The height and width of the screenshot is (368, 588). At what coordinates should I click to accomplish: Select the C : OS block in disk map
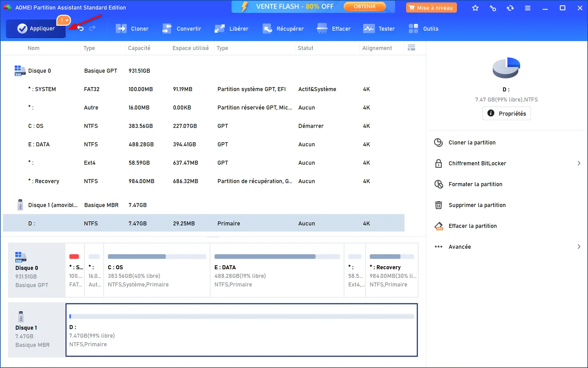click(x=157, y=270)
